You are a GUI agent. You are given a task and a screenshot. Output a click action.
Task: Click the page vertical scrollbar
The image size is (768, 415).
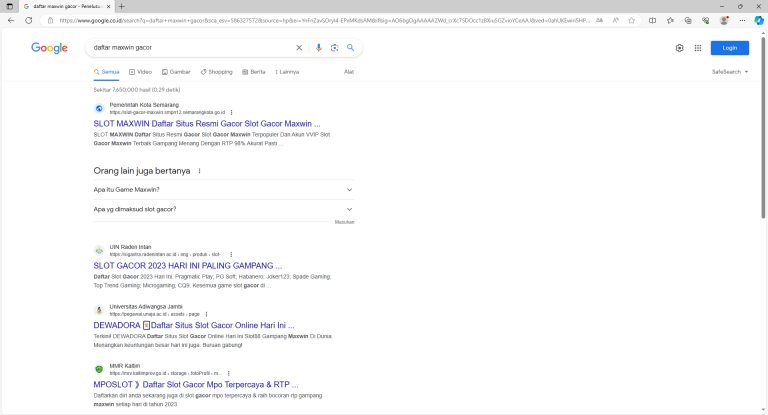click(x=763, y=127)
